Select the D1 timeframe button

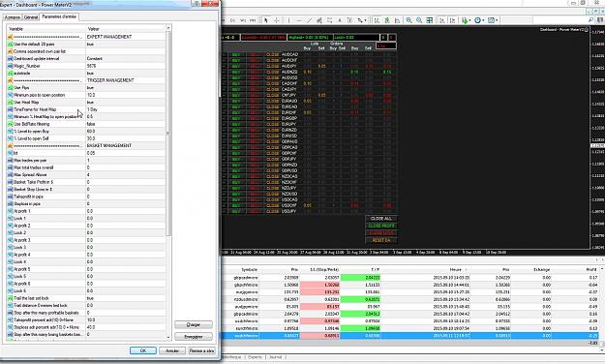click(x=232, y=20)
